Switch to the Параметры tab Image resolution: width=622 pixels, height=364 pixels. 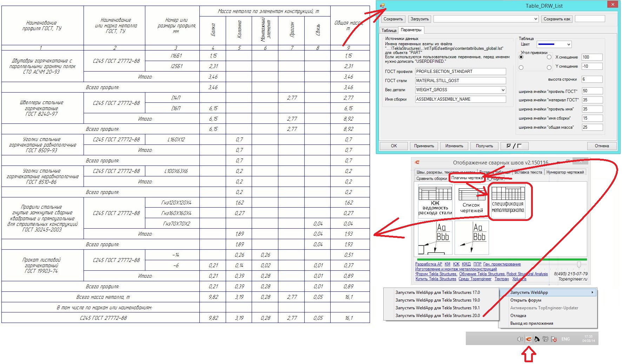tap(411, 30)
